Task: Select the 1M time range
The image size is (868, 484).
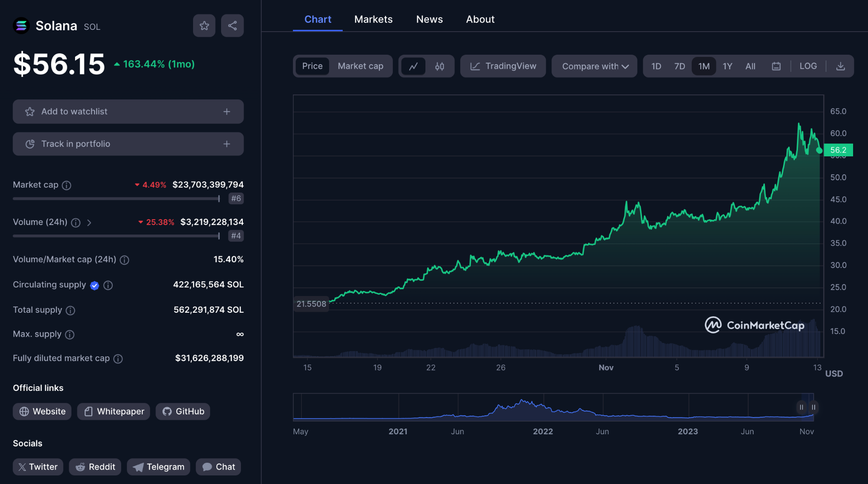Action: 704,66
